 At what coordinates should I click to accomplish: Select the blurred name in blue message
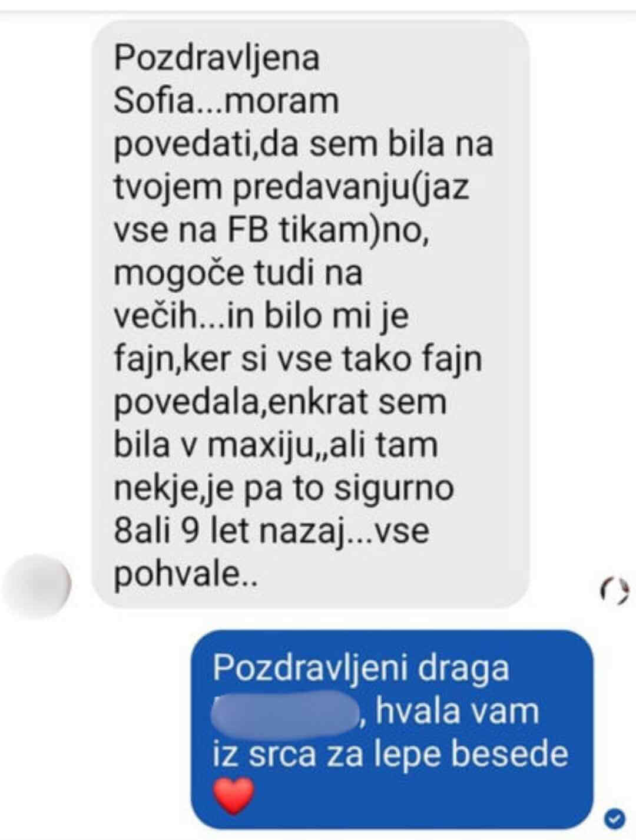coord(286,710)
